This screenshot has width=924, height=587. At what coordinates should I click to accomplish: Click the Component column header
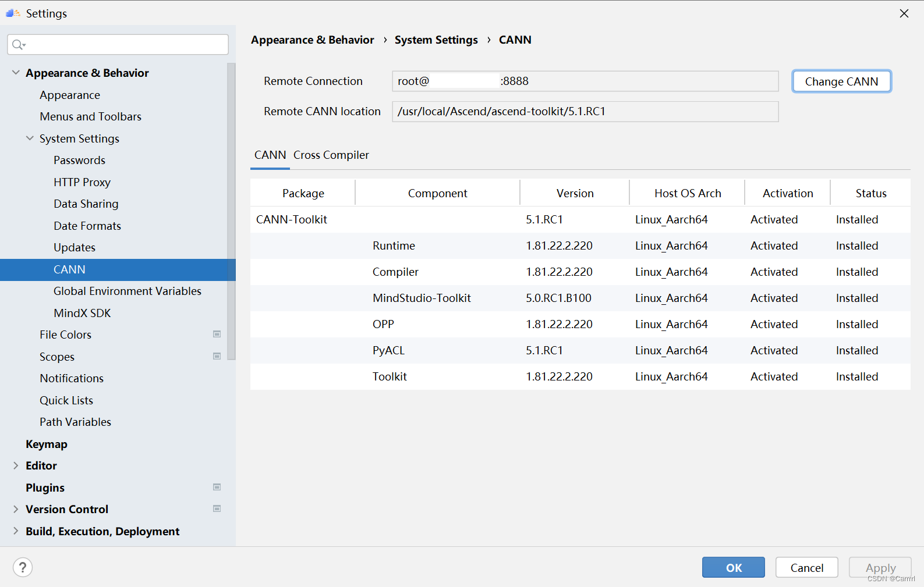pos(438,193)
